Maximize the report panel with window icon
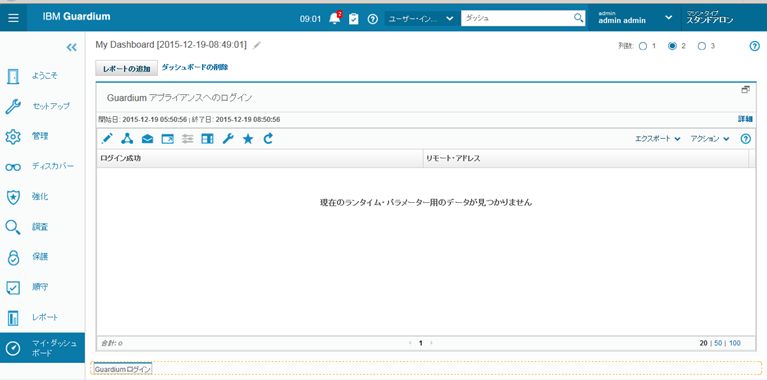Image resolution: width=767 pixels, height=380 pixels. click(745, 89)
